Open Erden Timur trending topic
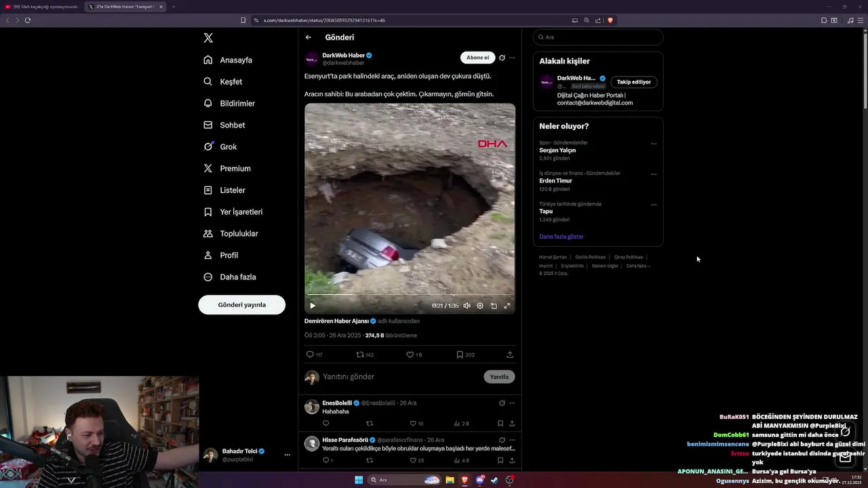Viewport: 868px width, 488px height. point(555,181)
